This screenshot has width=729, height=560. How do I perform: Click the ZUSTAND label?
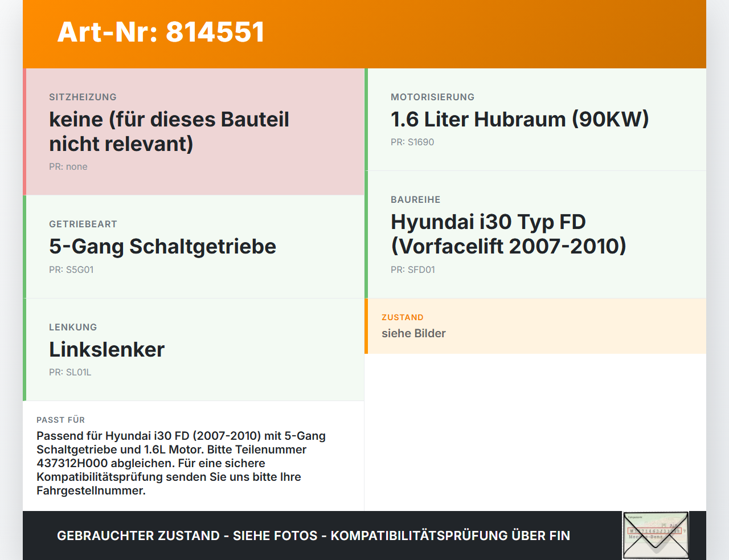[x=403, y=317]
